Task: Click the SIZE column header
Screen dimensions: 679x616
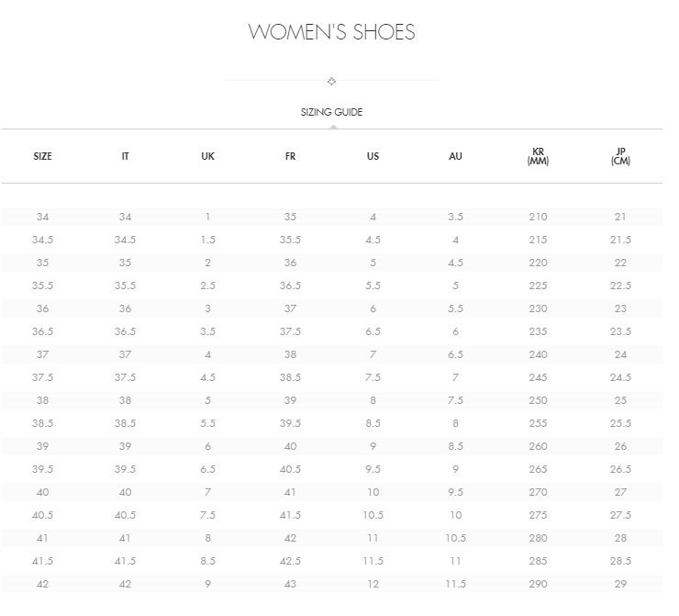Action: tap(42, 156)
